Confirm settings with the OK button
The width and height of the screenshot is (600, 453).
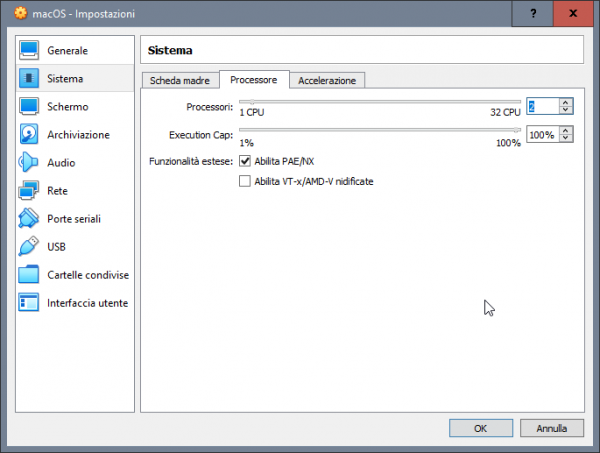pyautogui.click(x=481, y=428)
